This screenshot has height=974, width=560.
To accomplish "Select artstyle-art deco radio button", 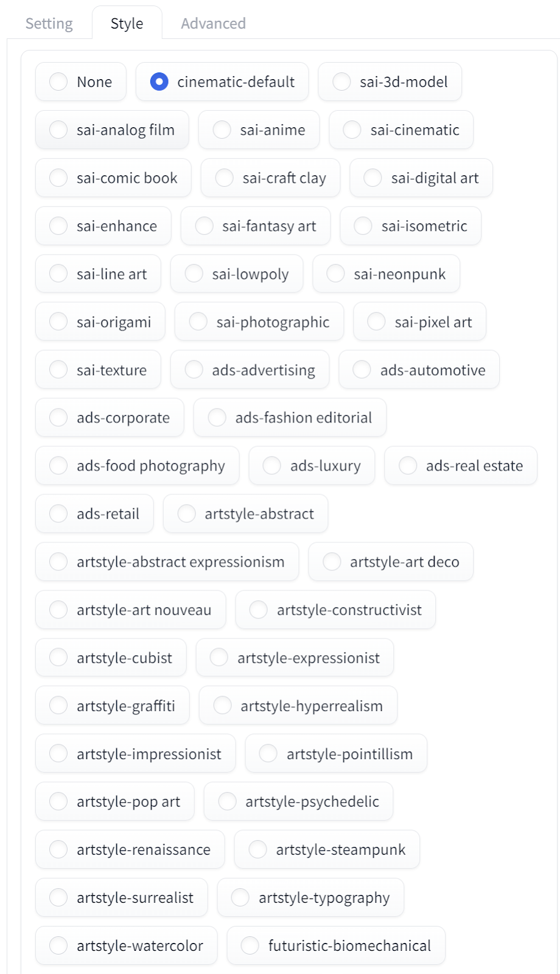I will (332, 562).
